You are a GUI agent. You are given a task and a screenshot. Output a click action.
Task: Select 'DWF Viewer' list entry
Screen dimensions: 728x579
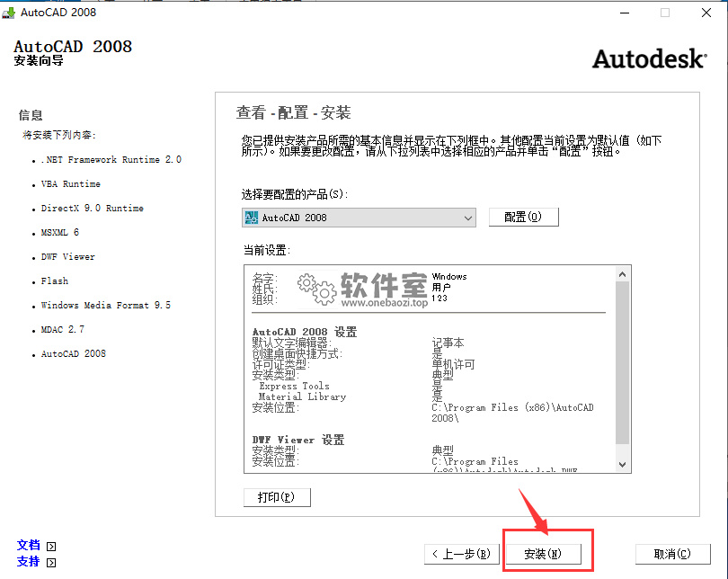coord(67,257)
